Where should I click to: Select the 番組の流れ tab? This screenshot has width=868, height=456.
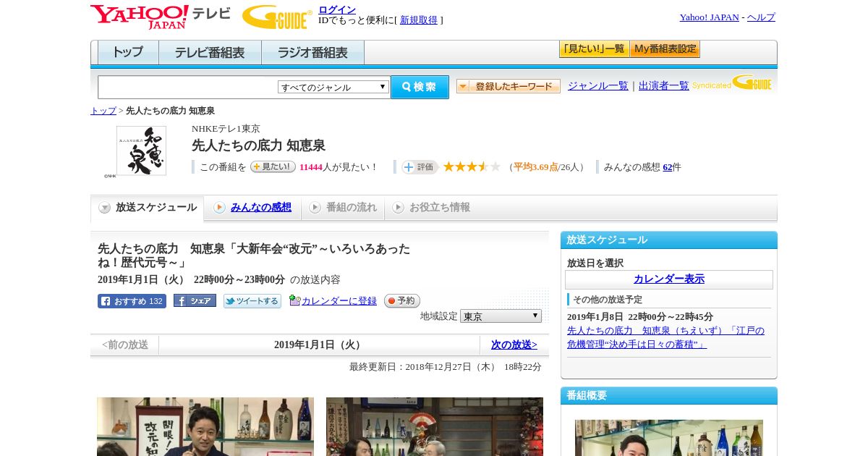tap(343, 208)
